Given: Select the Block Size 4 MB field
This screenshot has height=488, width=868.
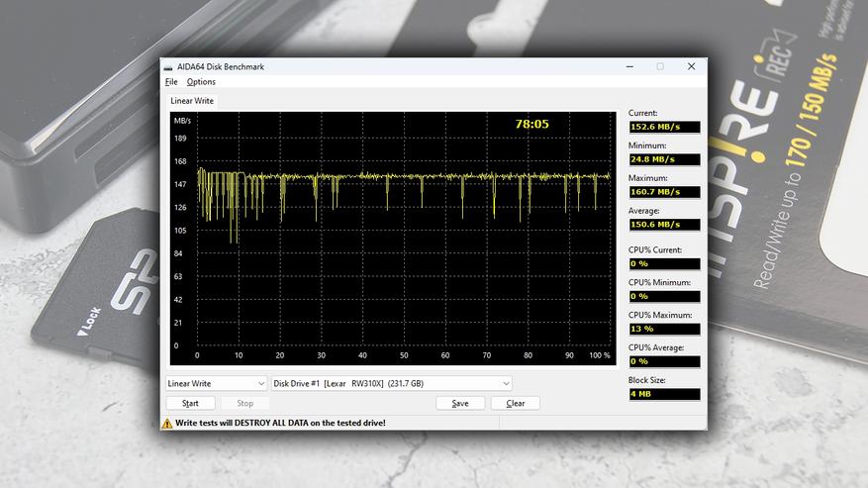Looking at the screenshot, I should pyautogui.click(x=664, y=394).
